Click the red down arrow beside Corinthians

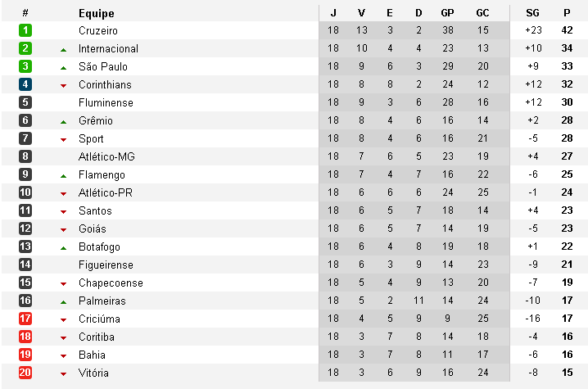click(63, 85)
